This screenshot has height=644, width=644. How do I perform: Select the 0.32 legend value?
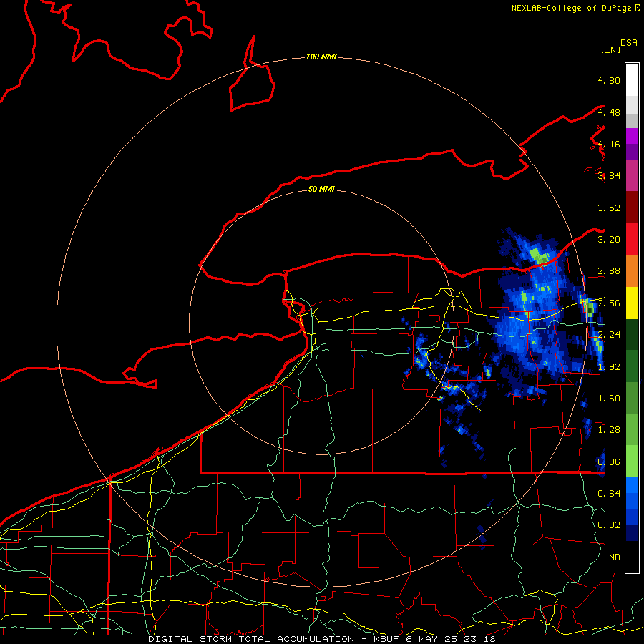[609, 525]
